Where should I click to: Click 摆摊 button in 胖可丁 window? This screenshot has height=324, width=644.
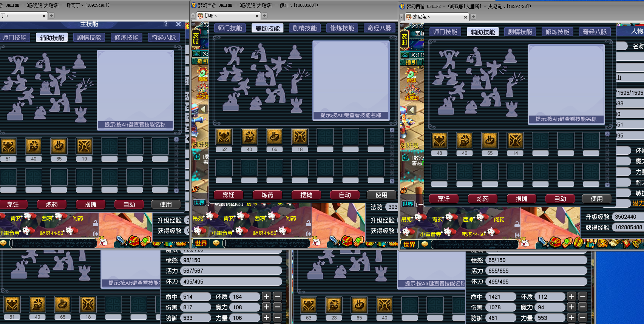[x=91, y=205]
